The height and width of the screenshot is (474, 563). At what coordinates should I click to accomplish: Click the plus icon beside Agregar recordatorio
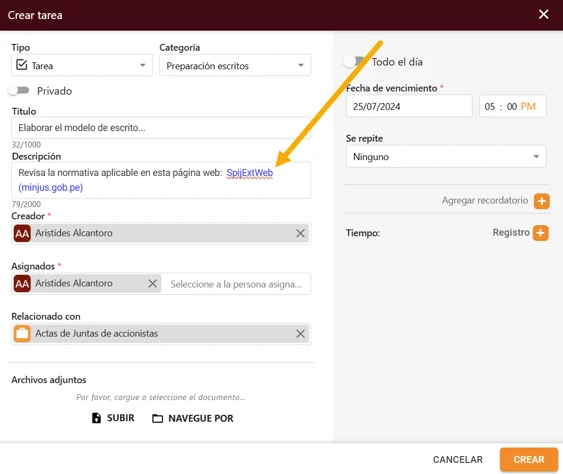(x=541, y=201)
